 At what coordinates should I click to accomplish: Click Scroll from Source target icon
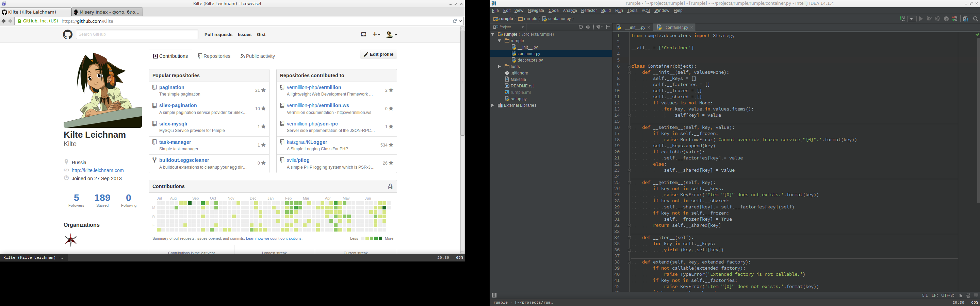[581, 27]
